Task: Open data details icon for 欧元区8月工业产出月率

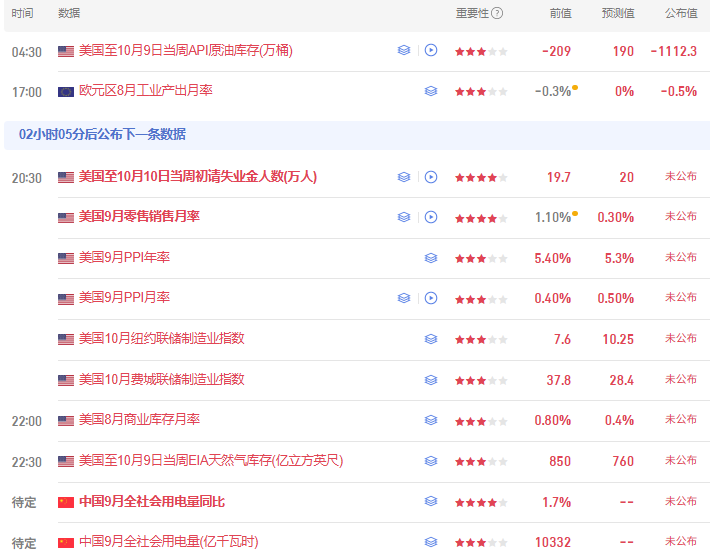Action: click(431, 91)
